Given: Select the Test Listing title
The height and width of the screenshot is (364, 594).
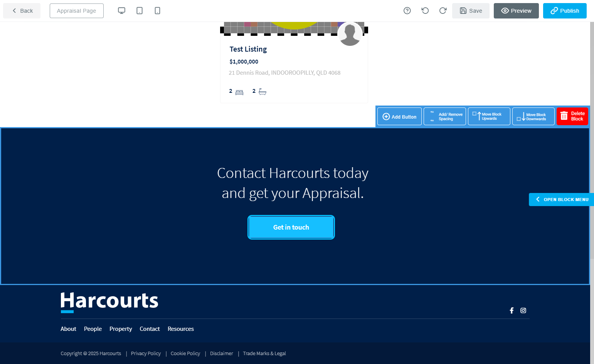Looking at the screenshot, I should [x=248, y=49].
